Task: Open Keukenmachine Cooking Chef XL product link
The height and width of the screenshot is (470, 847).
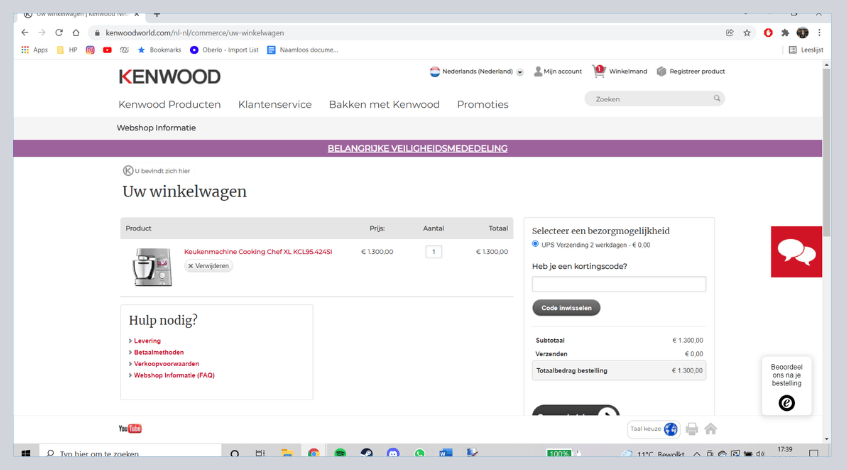Action: tap(258, 252)
